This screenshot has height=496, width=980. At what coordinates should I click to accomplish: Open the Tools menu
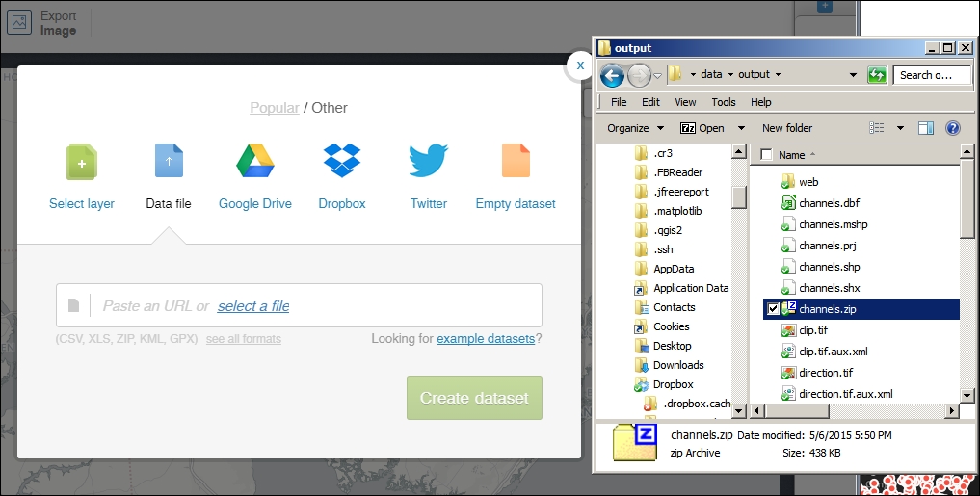click(723, 102)
